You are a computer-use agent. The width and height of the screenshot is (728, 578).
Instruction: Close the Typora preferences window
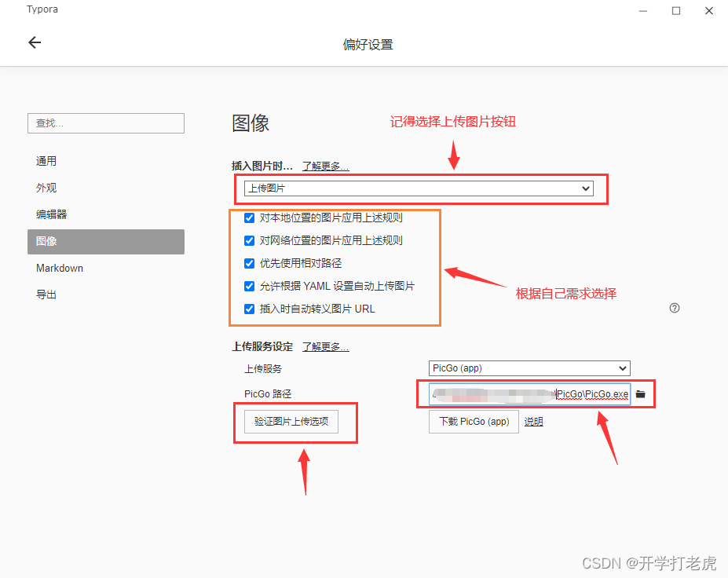click(709, 11)
